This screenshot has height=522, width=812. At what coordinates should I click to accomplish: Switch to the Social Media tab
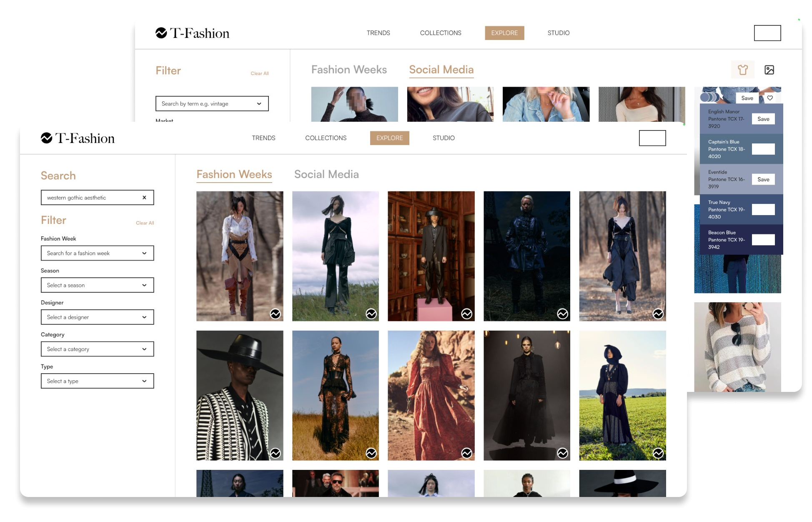[327, 174]
